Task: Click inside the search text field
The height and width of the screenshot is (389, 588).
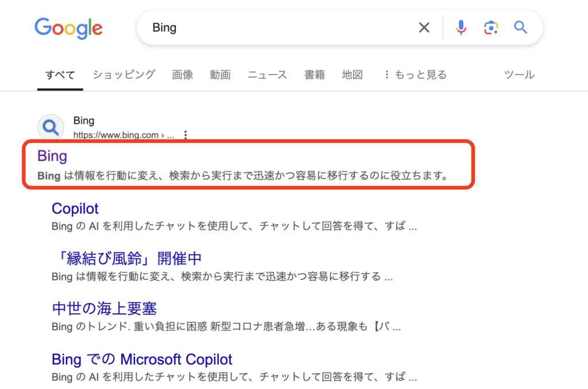Action: 276,28
